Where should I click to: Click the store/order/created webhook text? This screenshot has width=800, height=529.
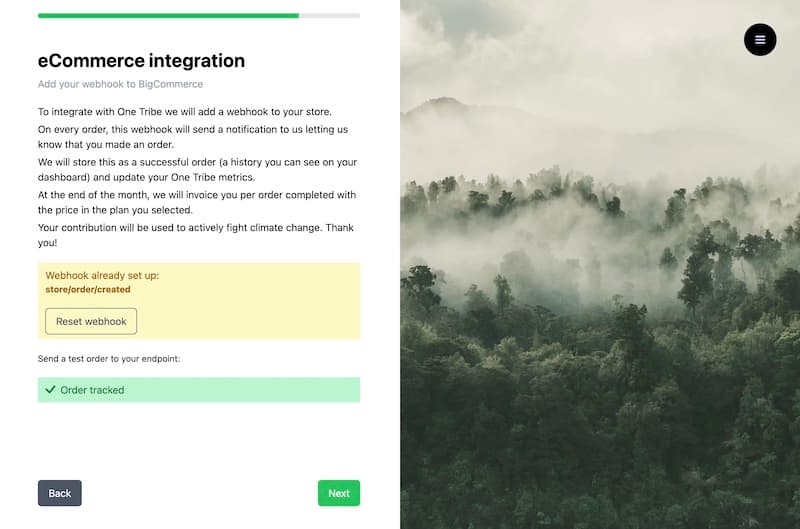coord(88,290)
